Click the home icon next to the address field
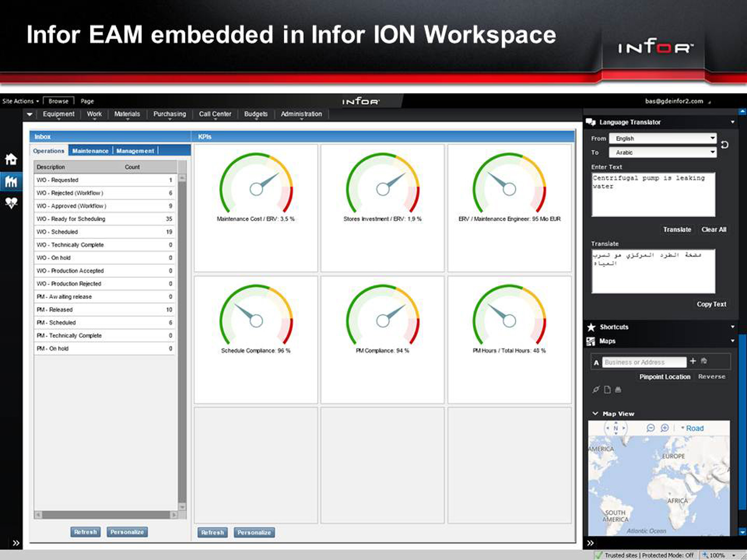747x560 pixels. coord(704,360)
